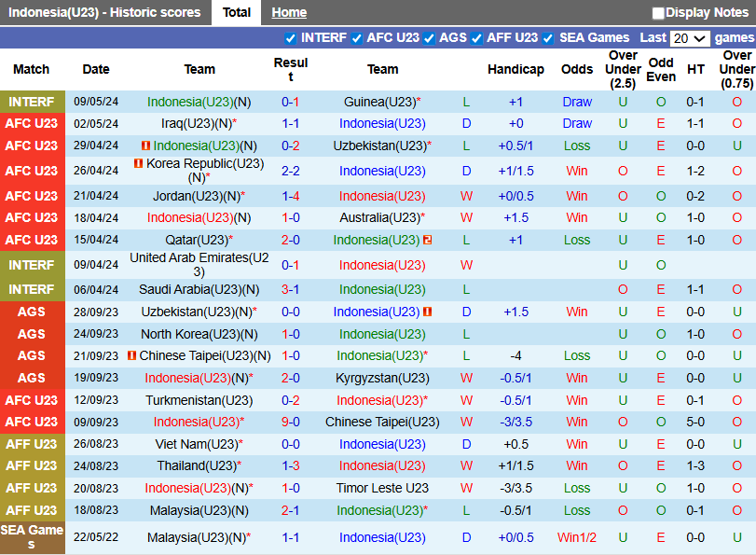Click the Odd Even column header
This screenshot has height=555, width=756.
pos(661,70)
